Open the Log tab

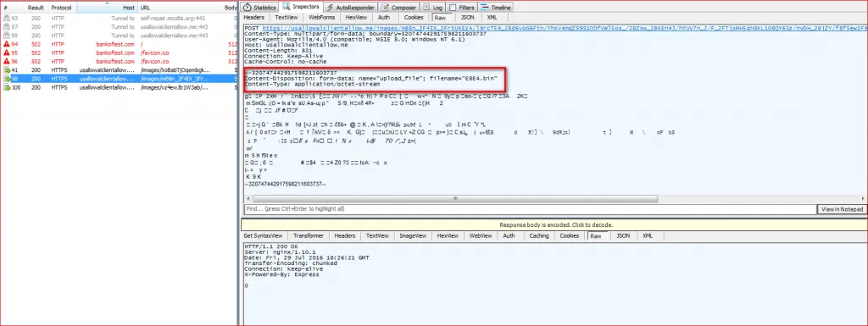point(433,8)
